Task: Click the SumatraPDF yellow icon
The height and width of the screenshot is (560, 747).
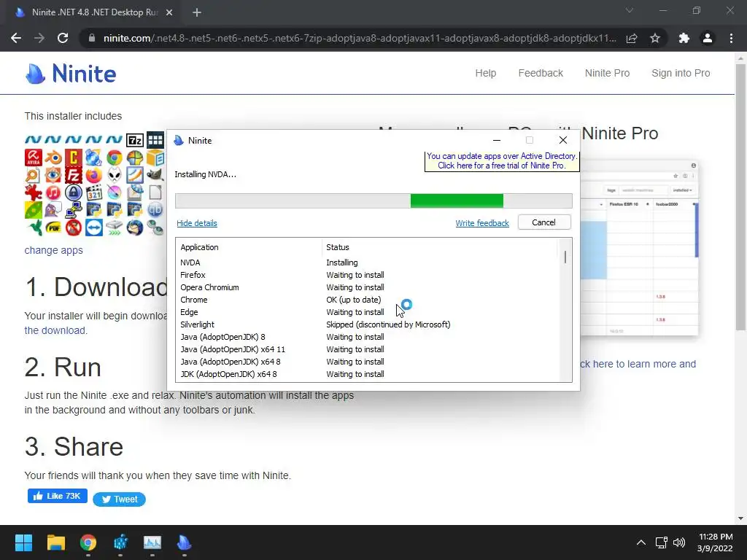Action: (53, 227)
